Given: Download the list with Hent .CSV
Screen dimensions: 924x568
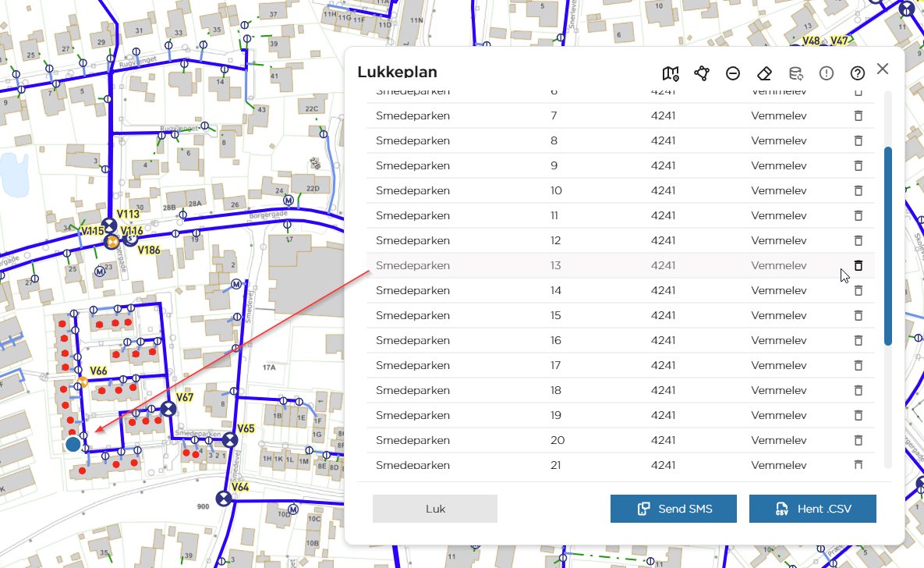Looking at the screenshot, I should [x=812, y=509].
